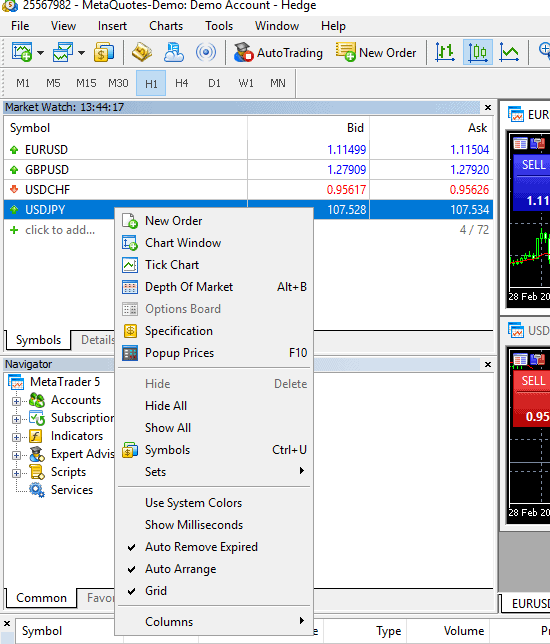Click the Scripts icon in Navigator
The width and height of the screenshot is (550, 644).
point(37,472)
